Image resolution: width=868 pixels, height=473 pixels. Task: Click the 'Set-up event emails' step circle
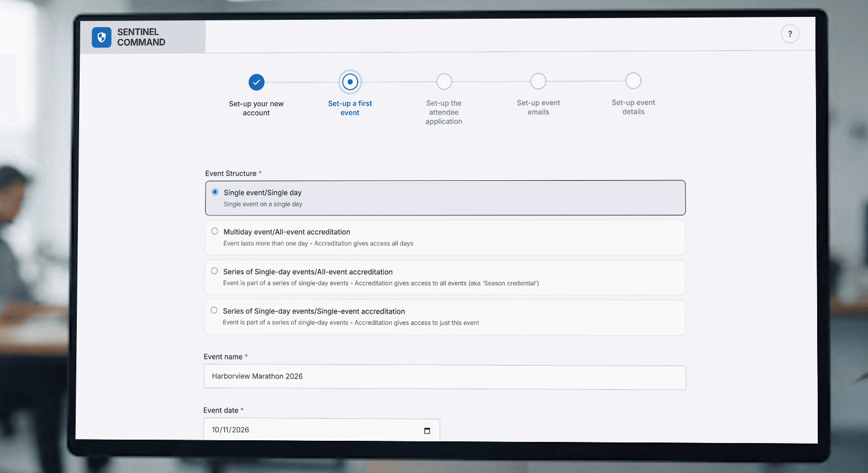pyautogui.click(x=539, y=81)
